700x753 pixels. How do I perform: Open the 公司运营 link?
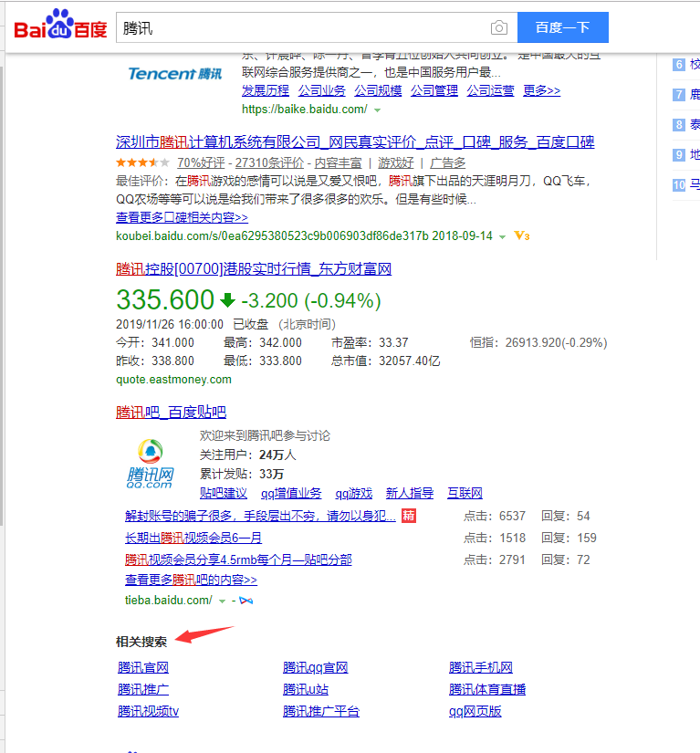pyautogui.click(x=490, y=90)
